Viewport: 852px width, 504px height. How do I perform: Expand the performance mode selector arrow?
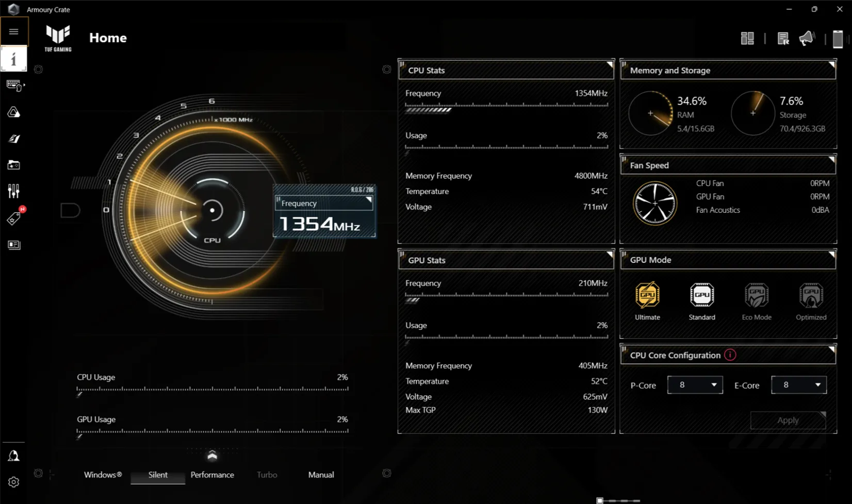coord(212,456)
